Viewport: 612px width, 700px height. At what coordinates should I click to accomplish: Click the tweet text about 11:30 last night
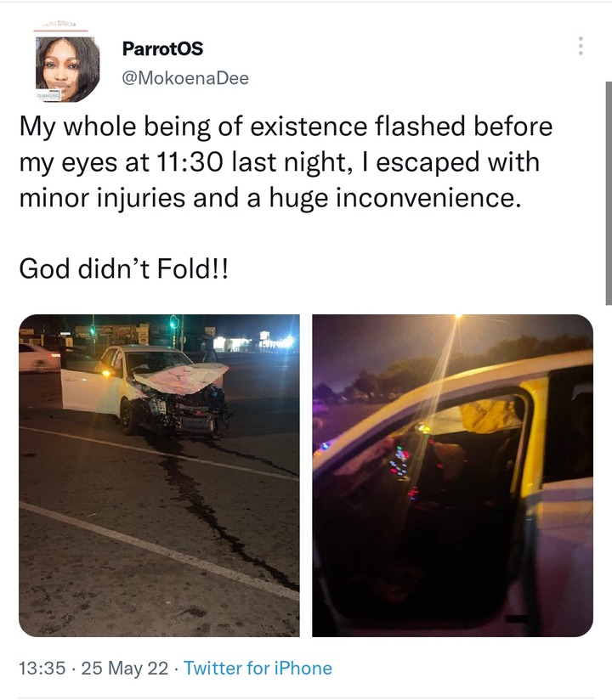(286, 161)
